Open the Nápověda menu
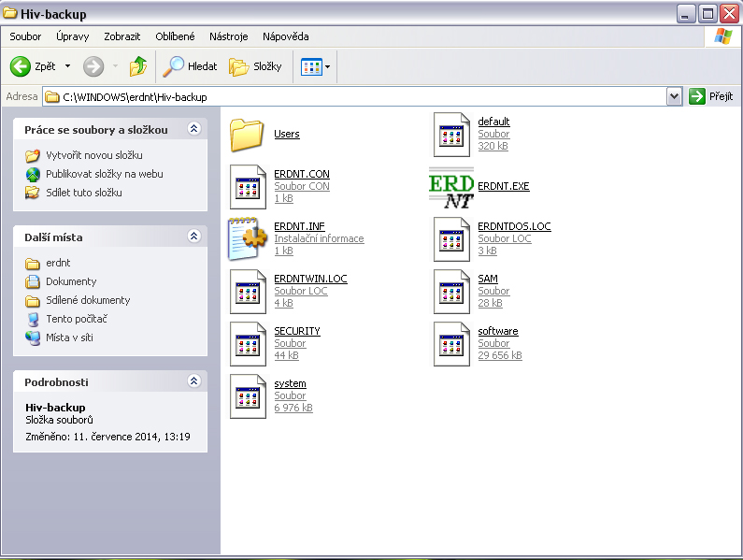 point(286,36)
